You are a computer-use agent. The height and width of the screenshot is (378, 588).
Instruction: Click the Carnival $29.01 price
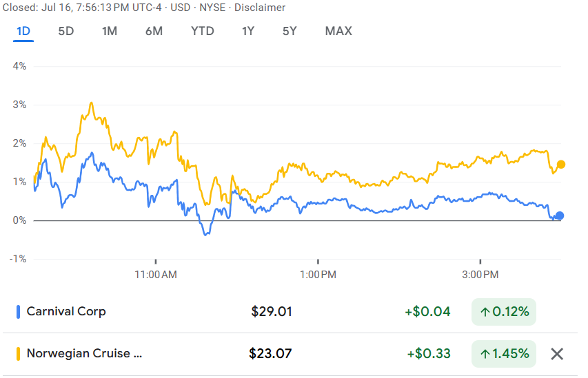coord(272,312)
